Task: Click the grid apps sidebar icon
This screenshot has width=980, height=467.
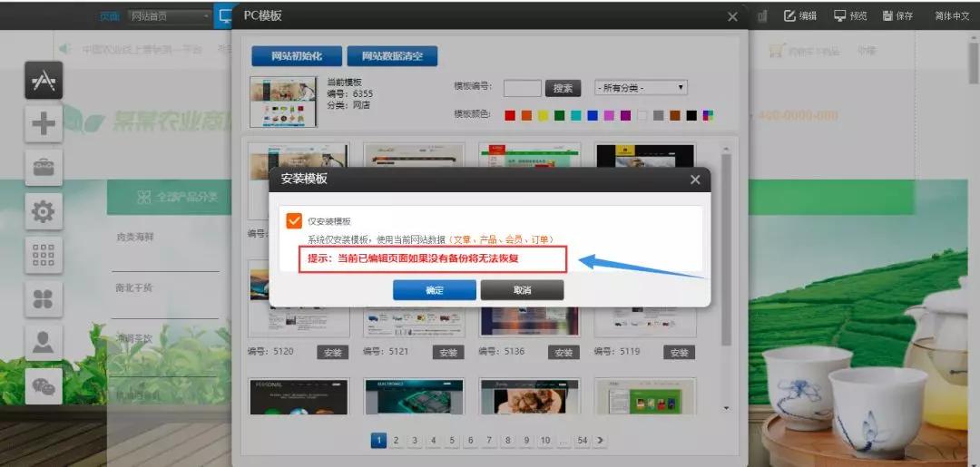Action: (x=44, y=255)
